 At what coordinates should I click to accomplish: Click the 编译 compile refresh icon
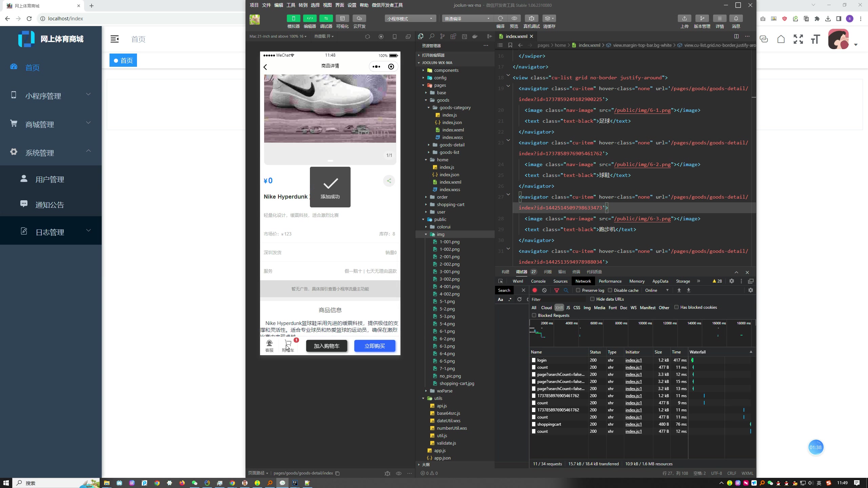(x=500, y=18)
